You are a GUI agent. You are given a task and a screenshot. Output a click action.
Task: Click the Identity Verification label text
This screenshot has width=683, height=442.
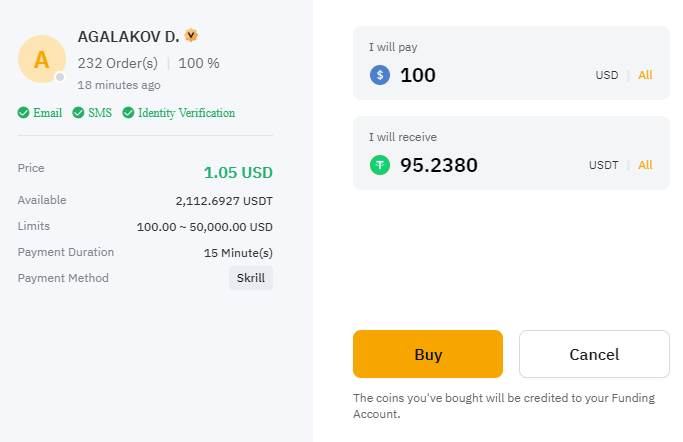point(186,113)
